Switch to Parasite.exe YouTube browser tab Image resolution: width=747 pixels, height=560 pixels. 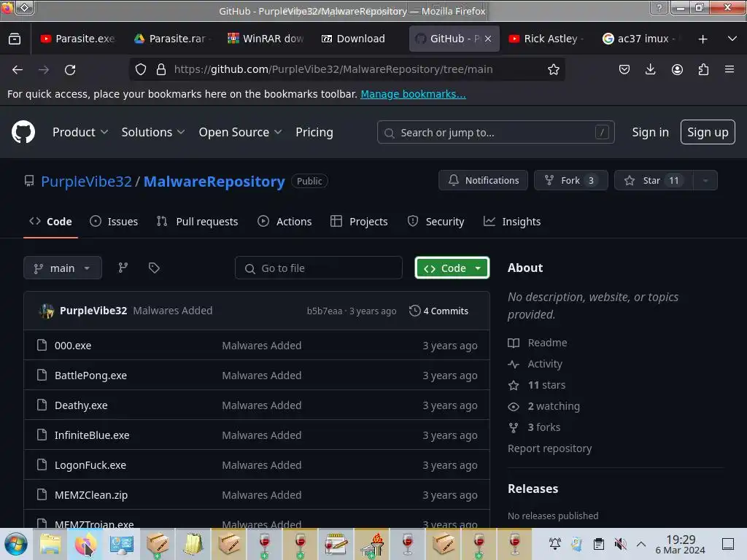click(x=78, y=39)
